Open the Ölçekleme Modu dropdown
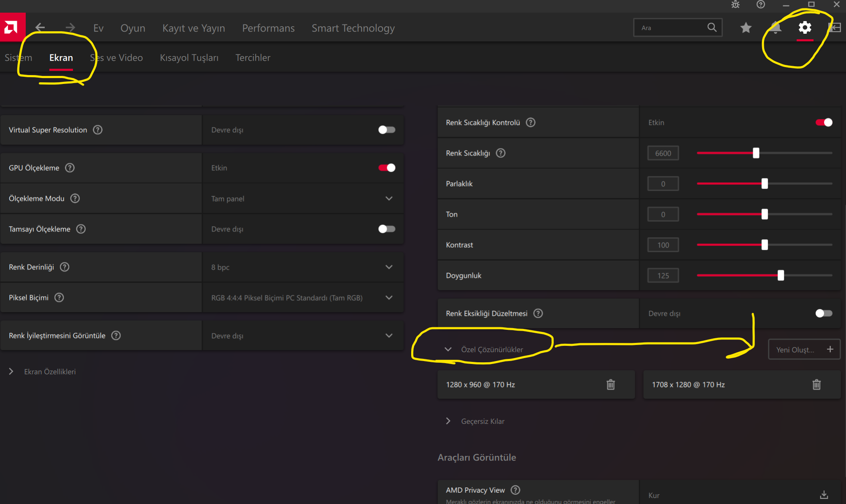 [388, 199]
